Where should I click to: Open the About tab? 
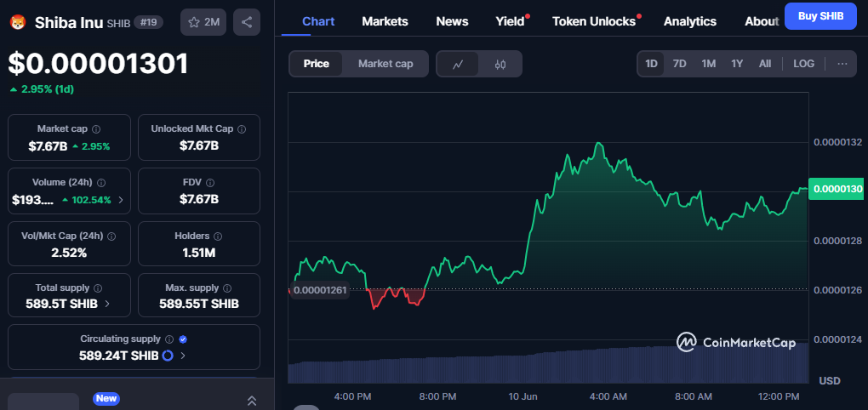tap(762, 21)
